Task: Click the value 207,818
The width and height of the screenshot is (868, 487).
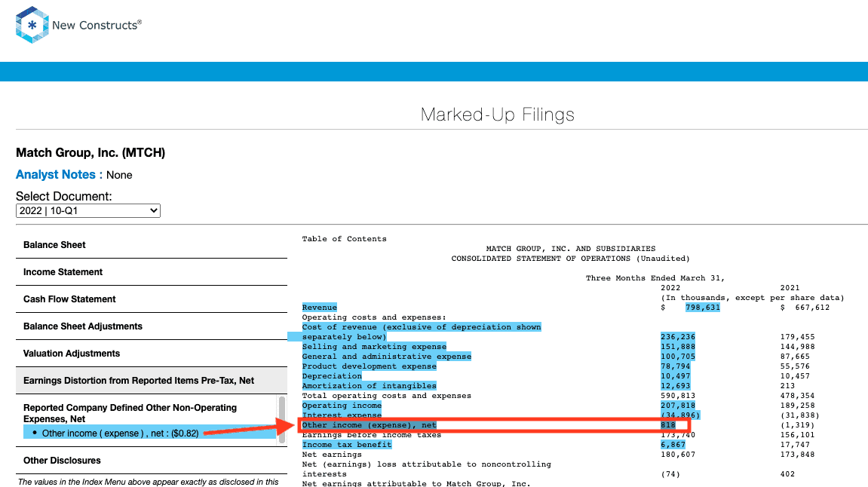Action: coord(677,406)
